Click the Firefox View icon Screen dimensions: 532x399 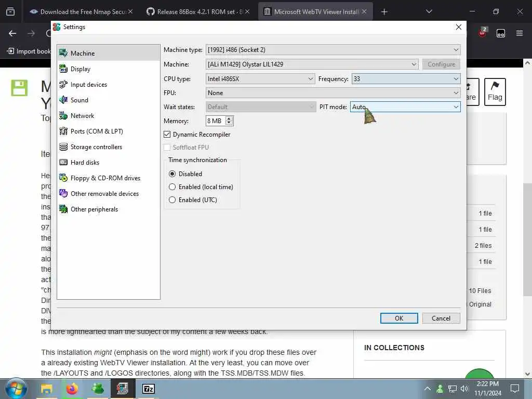(10, 11)
